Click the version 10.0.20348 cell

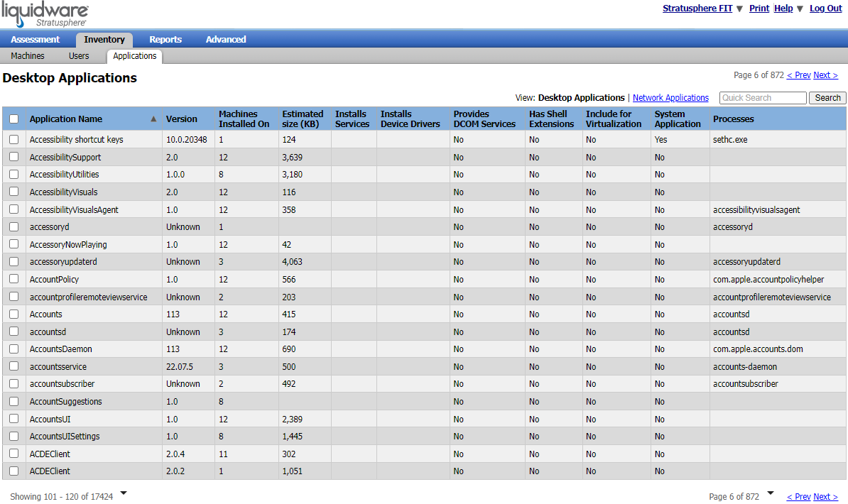[x=187, y=140]
